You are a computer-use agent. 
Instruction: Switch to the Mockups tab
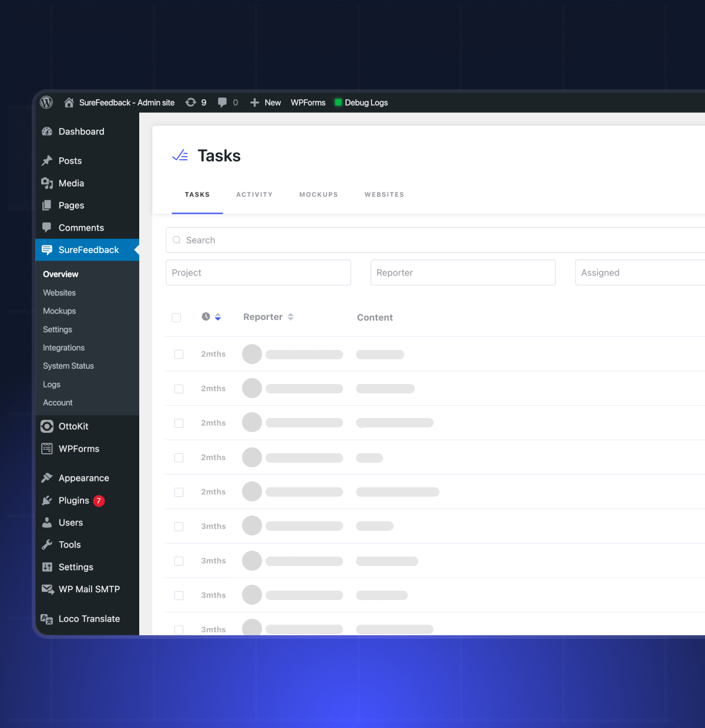318,194
